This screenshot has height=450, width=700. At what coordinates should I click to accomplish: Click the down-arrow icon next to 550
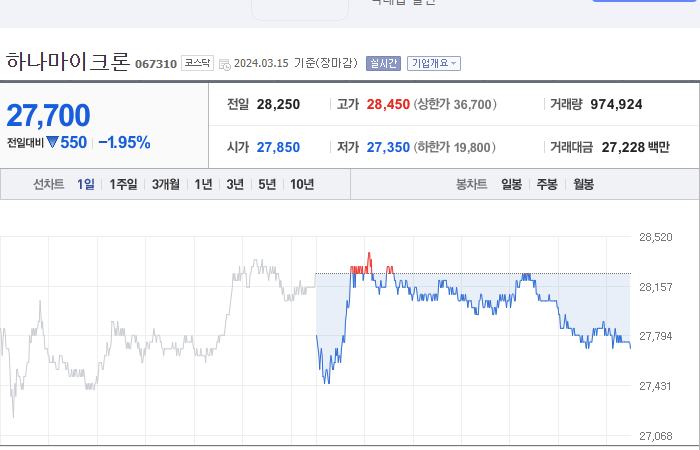tap(52, 142)
